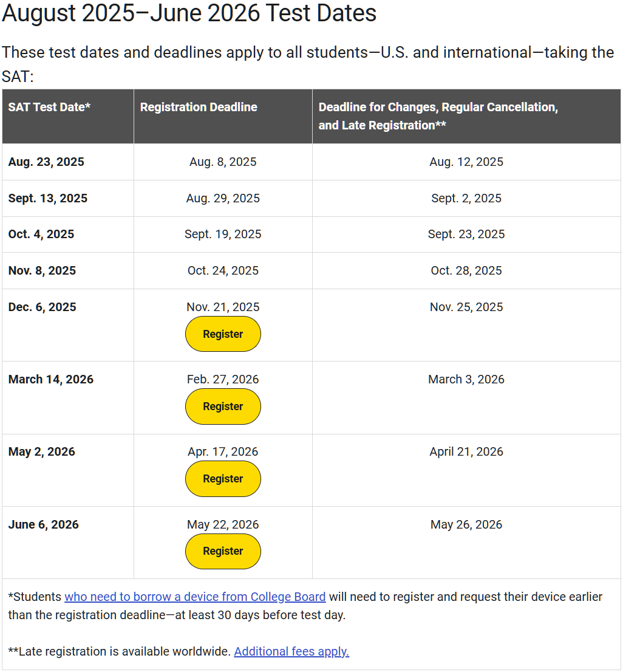Click the May 2, 2026 test date

pyautogui.click(x=42, y=452)
